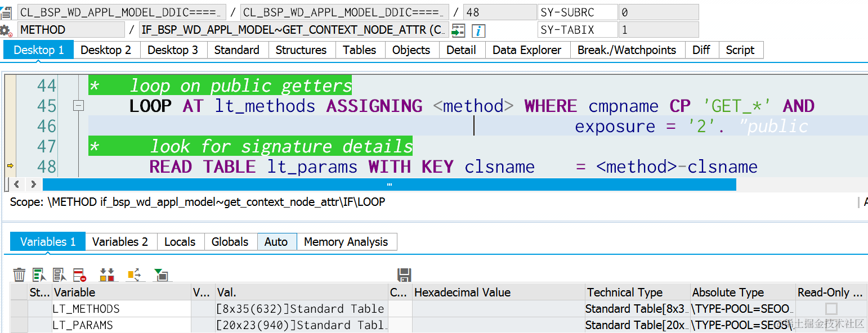Click the first CL_BSP_WD_APPL_MODEL_DDIC program field

122,12
